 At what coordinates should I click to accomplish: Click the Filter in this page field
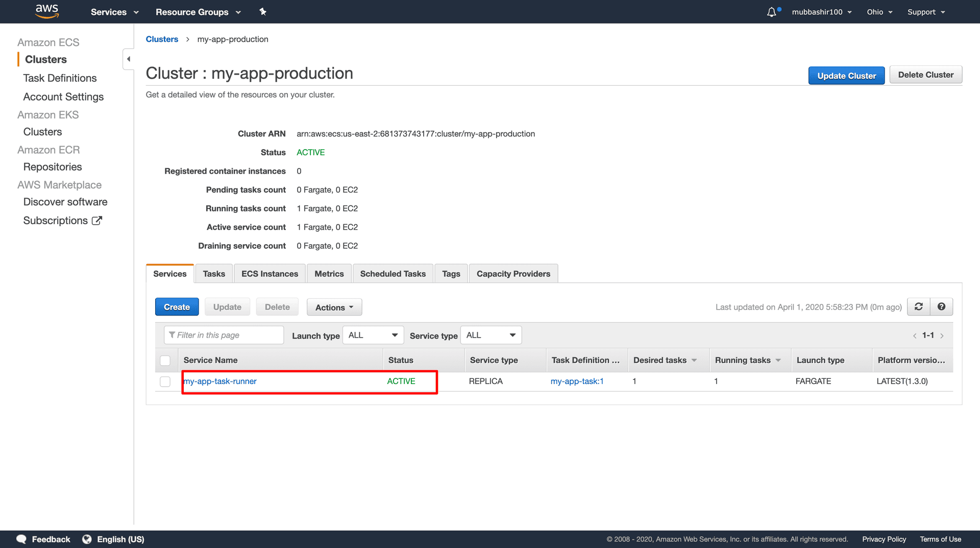224,335
